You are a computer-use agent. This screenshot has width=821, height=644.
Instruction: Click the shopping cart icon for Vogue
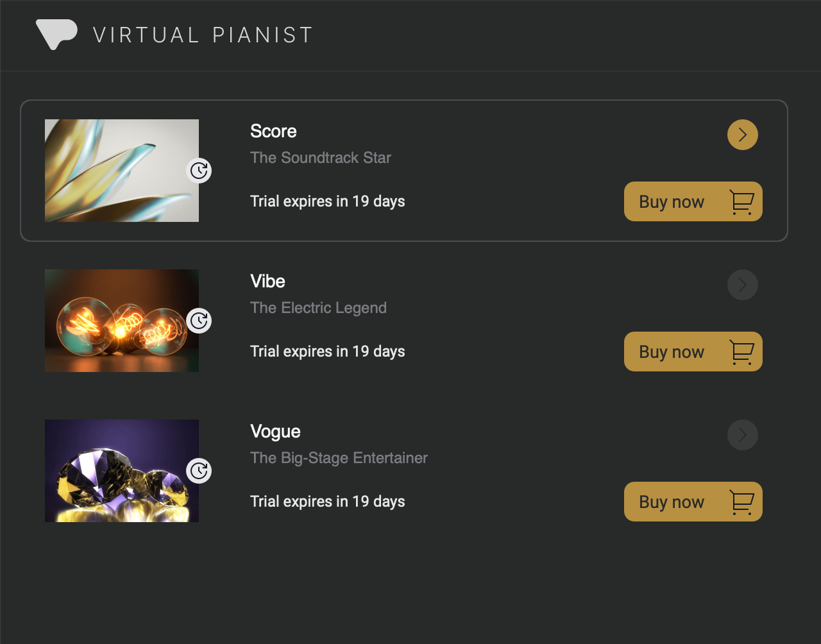[741, 502]
